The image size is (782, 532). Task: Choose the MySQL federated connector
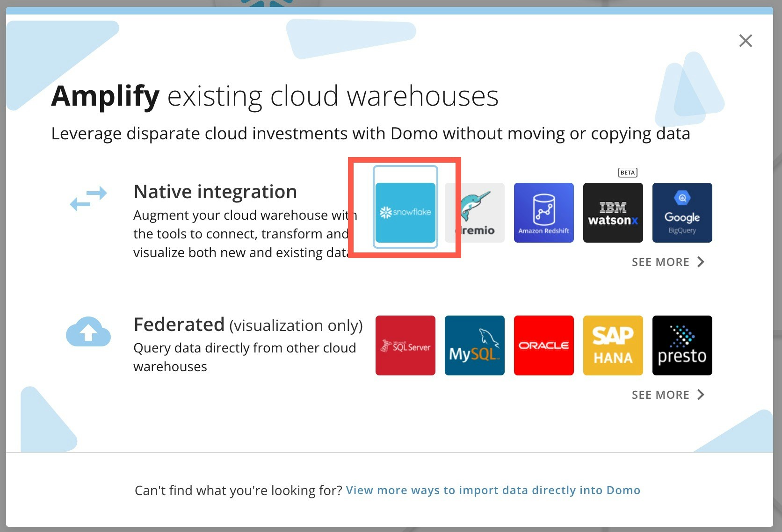tap(475, 345)
